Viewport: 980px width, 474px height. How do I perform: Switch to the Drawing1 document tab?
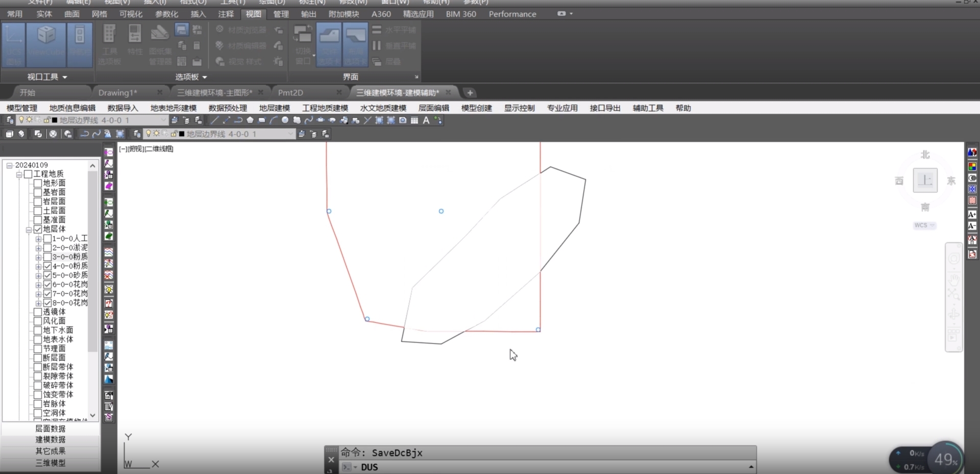pos(118,93)
